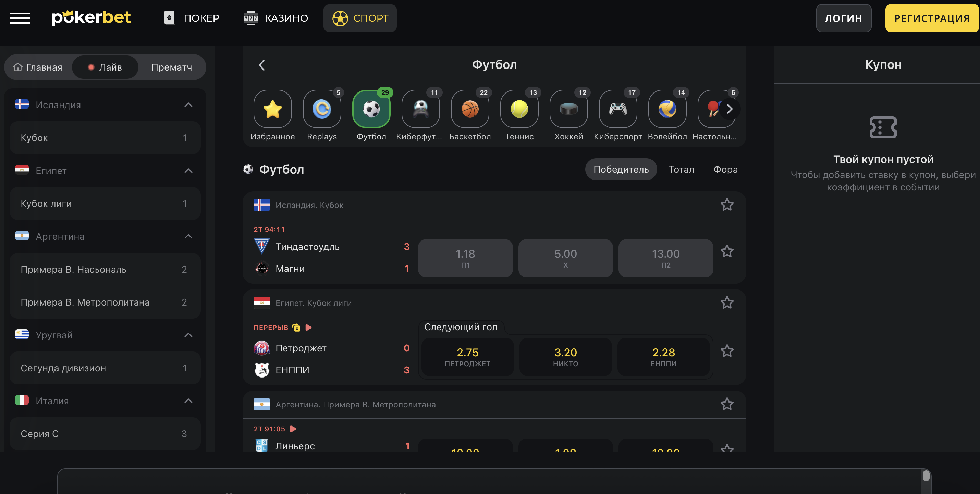Open the Hockey puck category
The image size is (980, 494).
click(568, 109)
